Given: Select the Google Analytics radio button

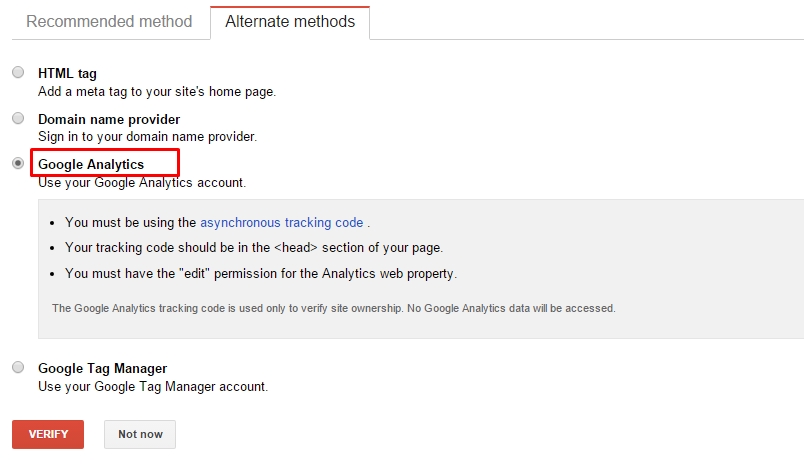Looking at the screenshot, I should [x=18, y=164].
